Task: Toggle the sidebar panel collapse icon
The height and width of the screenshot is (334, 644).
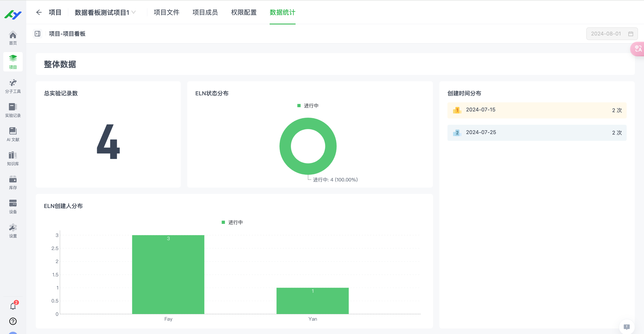Action: 38,34
